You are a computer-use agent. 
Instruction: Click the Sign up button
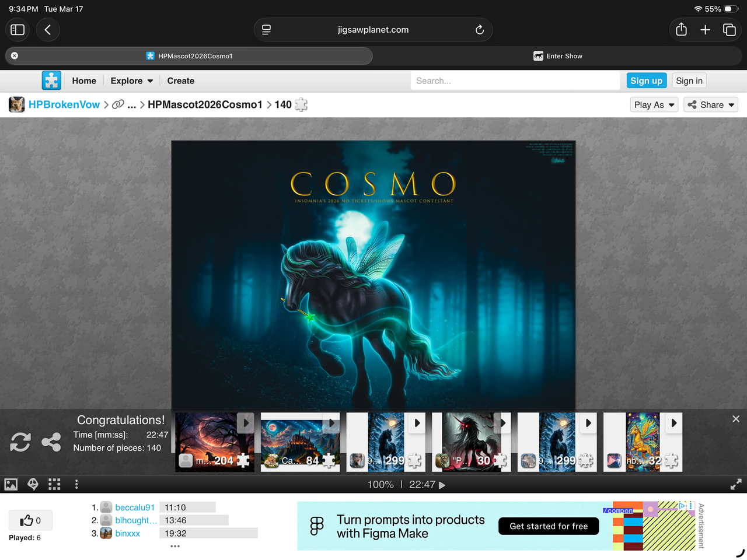(647, 81)
